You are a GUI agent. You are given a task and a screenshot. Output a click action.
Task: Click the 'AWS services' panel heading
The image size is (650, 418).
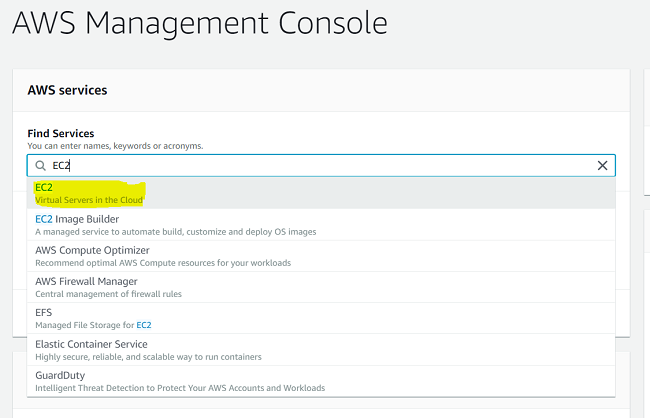click(67, 90)
